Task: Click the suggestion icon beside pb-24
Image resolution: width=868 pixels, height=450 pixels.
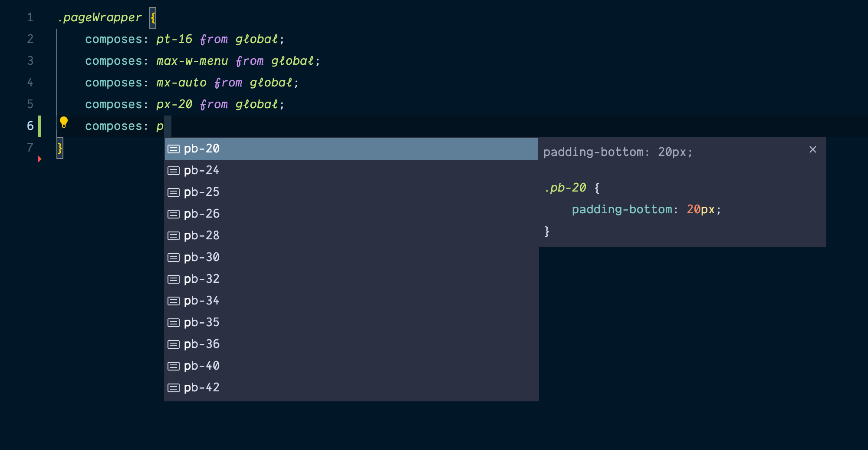Action: pos(174,170)
